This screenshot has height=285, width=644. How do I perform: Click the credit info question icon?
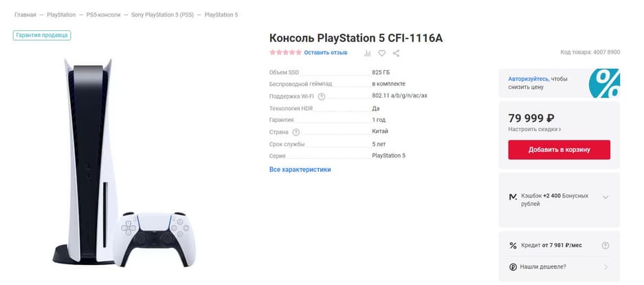coord(606,245)
